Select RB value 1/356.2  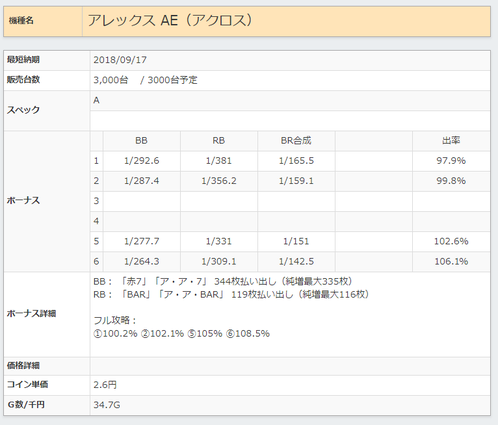point(219,181)
